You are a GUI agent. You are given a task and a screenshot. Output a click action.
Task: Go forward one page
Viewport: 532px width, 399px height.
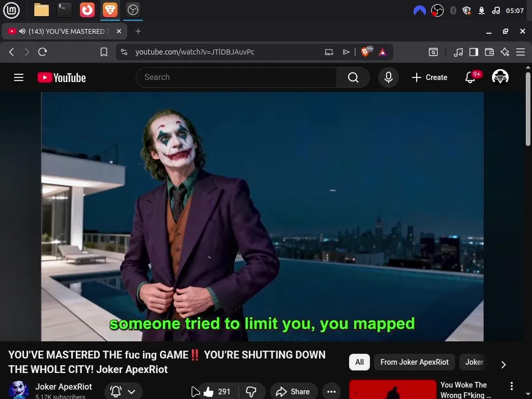(27, 52)
